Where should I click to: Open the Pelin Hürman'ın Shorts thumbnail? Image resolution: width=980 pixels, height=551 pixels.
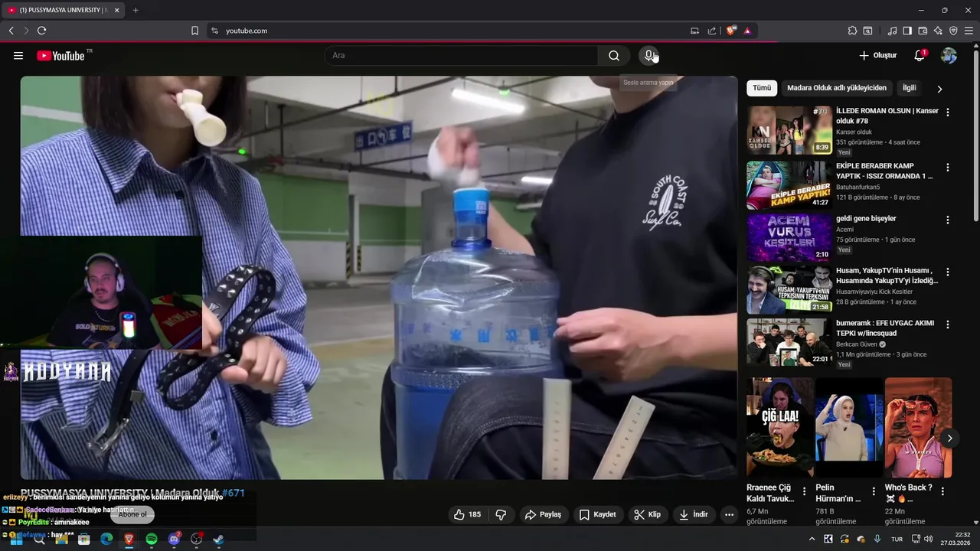point(848,428)
